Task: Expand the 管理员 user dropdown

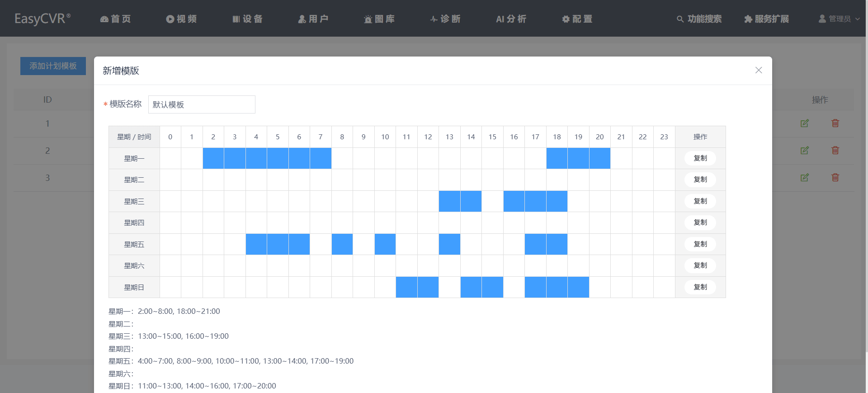Action: 839,19
